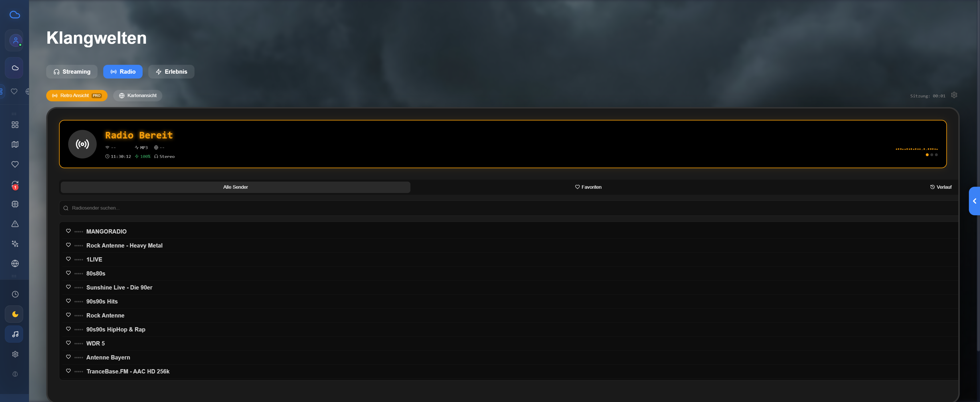This screenshot has width=980, height=402.
Task: Click the settings gear near Sitzung timer
Action: 954,95
